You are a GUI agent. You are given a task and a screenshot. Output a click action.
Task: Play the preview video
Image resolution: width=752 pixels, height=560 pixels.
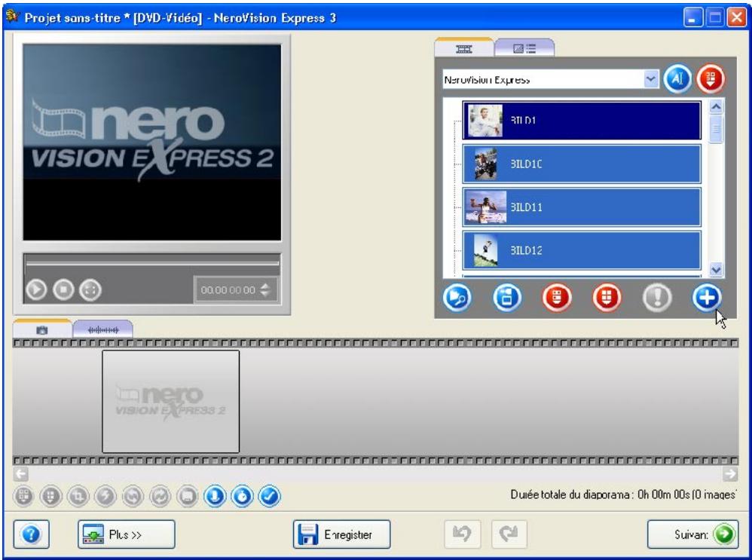coord(36,290)
